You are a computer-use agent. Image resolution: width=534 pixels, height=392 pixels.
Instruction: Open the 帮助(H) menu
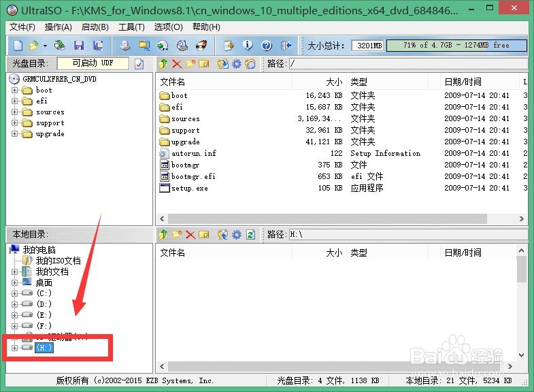(x=206, y=27)
